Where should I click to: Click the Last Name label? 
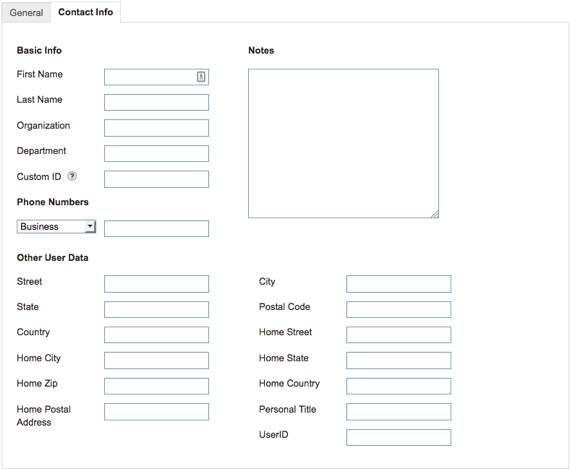[x=39, y=100]
